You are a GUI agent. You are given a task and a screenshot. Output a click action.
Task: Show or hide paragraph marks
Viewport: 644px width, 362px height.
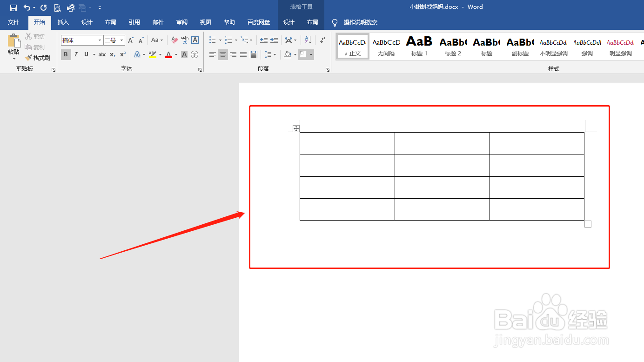[x=322, y=40]
